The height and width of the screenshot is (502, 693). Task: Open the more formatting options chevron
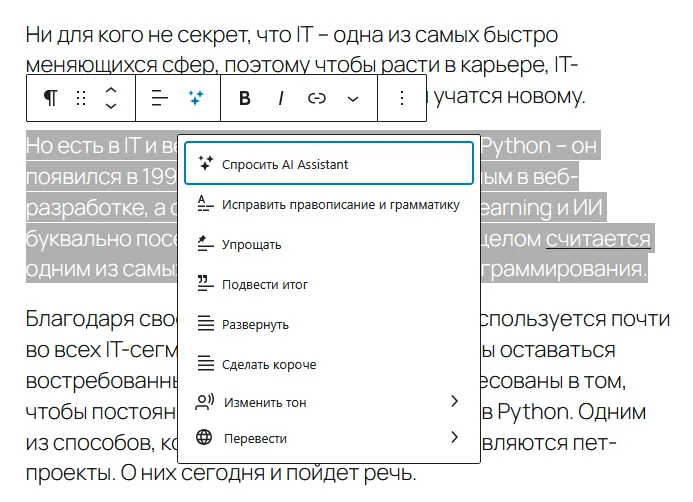click(353, 99)
